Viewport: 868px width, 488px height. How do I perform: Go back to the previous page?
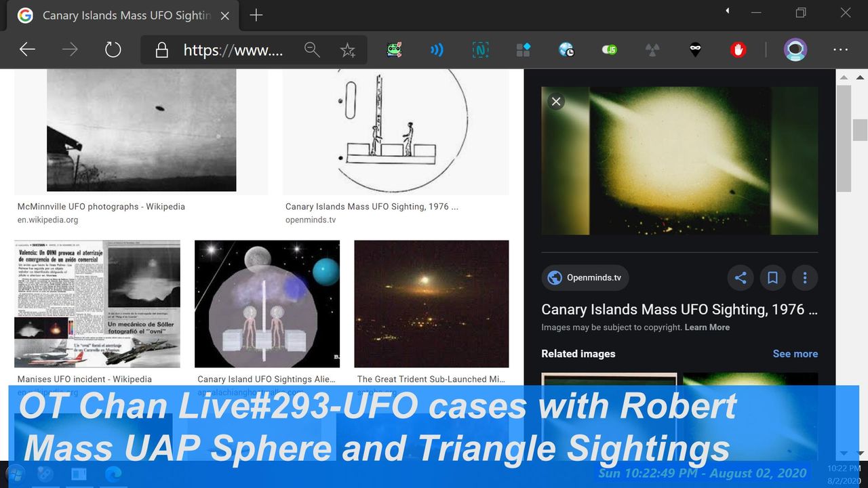pos(27,49)
